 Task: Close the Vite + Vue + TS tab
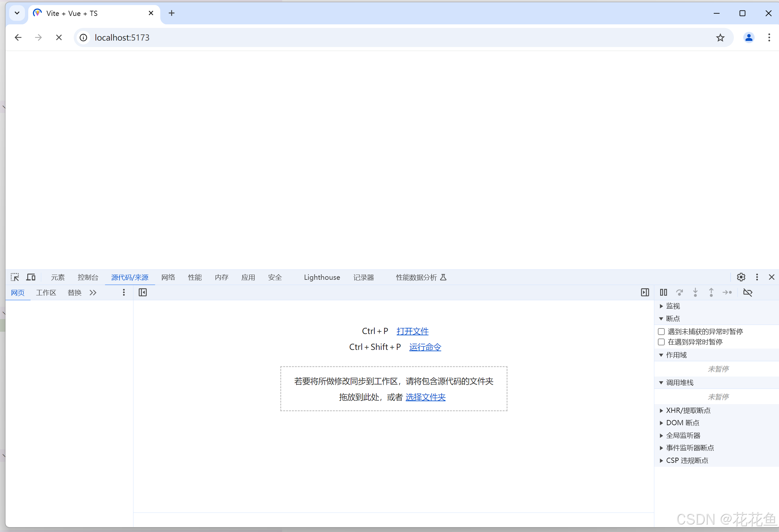click(x=151, y=13)
